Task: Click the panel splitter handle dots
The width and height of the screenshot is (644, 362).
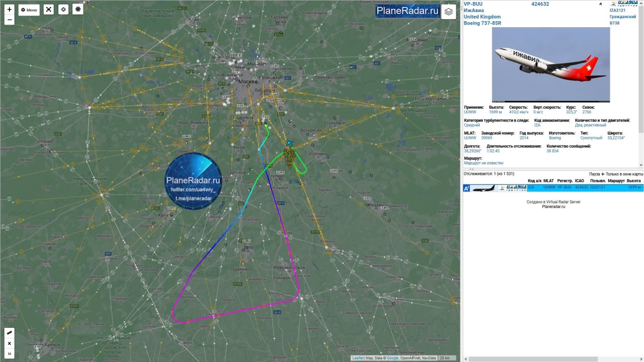Action: tap(471, 169)
